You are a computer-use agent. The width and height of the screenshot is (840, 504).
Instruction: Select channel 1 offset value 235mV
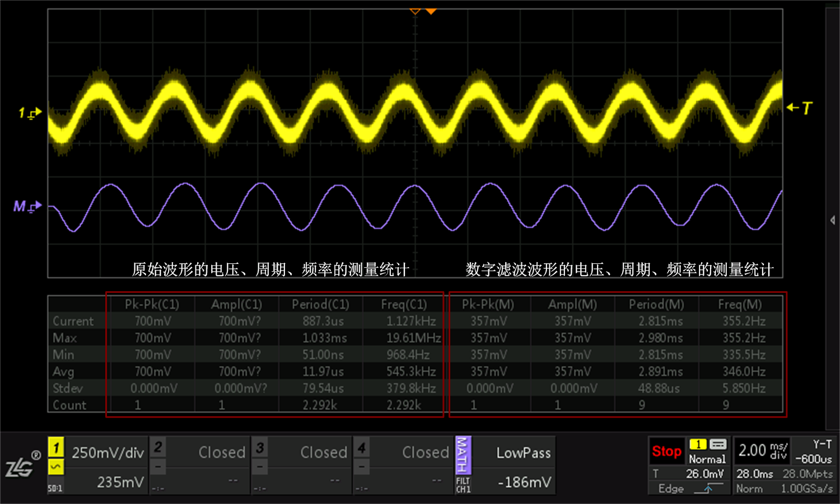120,482
